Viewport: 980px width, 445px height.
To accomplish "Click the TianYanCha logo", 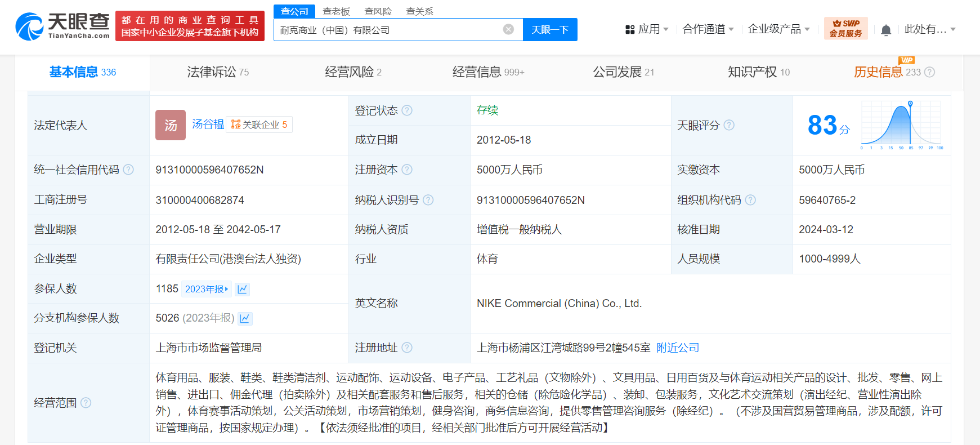I will tap(62, 26).
